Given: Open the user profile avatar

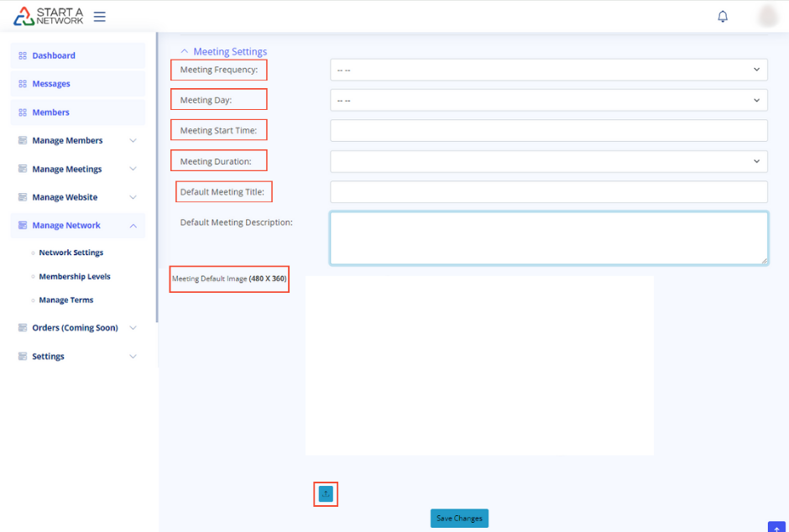Looking at the screenshot, I should [x=767, y=16].
